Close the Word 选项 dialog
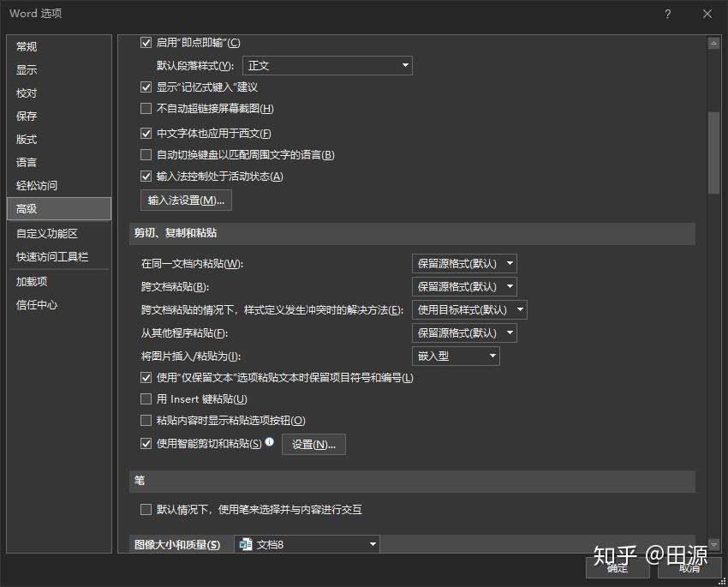This screenshot has width=728, height=587. point(707,14)
